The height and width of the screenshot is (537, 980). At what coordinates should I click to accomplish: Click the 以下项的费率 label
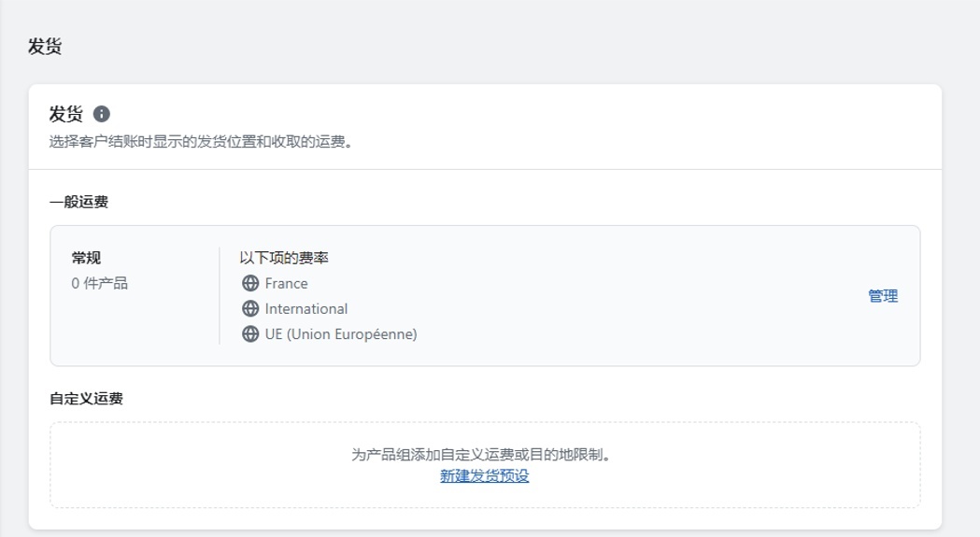point(283,258)
